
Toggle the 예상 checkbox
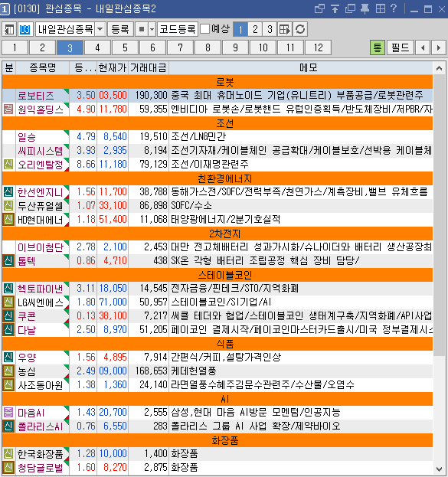204,29
